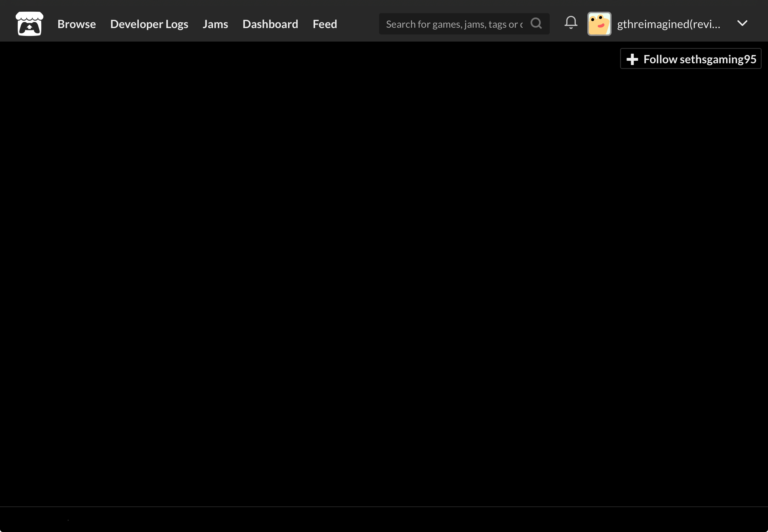Follow sethsgaming95
This screenshot has width=768, height=532.
(690, 59)
